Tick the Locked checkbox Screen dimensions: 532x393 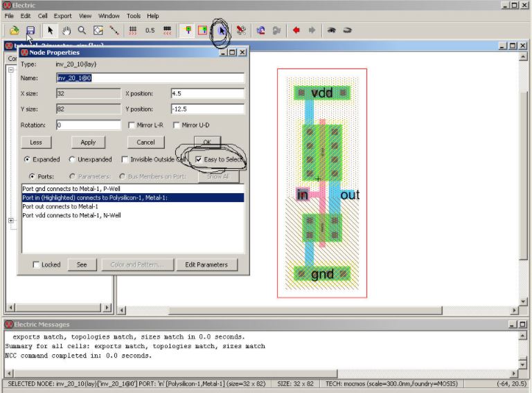pyautogui.click(x=36, y=264)
